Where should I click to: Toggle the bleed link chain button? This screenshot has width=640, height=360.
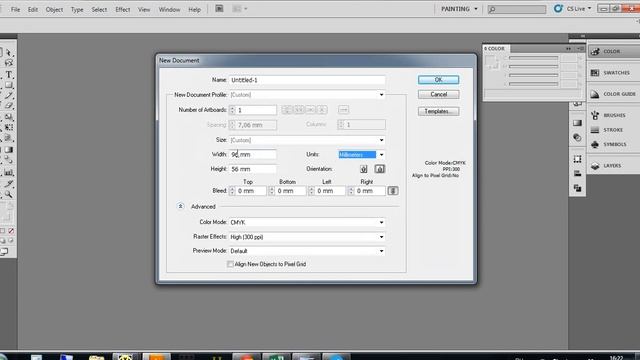(393, 191)
